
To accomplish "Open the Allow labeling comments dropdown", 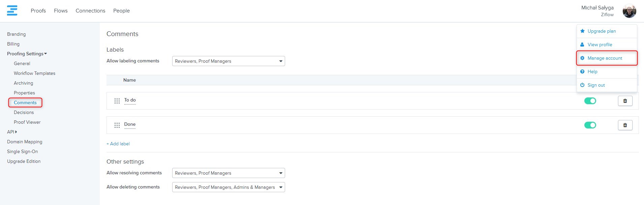I will click(x=228, y=61).
